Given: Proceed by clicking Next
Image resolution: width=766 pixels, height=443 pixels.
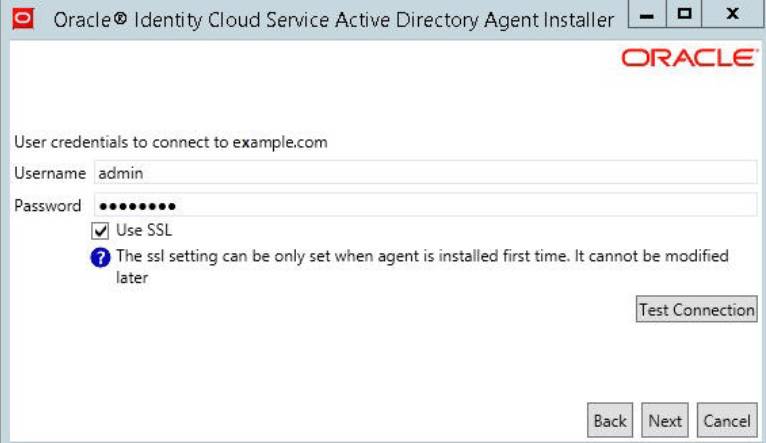Looking at the screenshot, I should 665,421.
